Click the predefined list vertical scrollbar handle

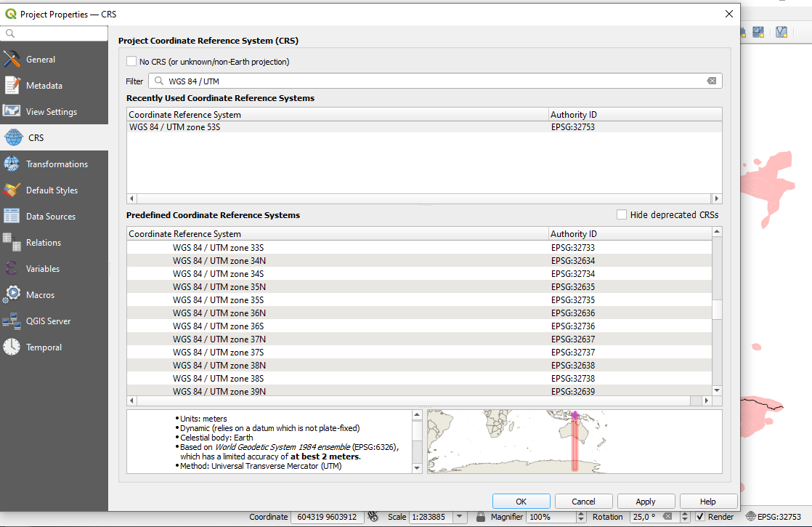(717, 310)
